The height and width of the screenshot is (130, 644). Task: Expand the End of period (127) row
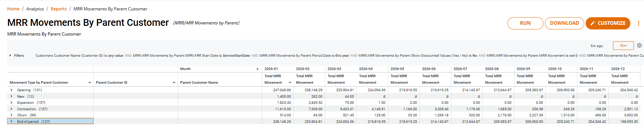click(12, 121)
